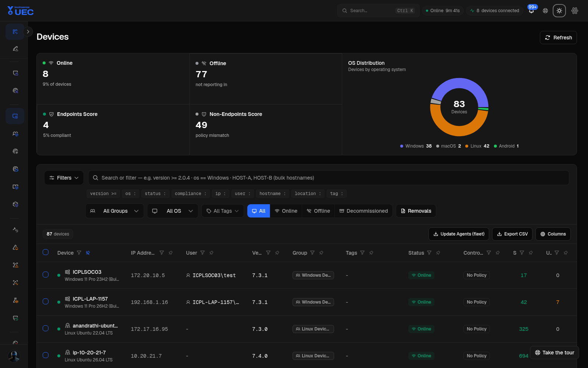Click the Online 9m 41s status pill
This screenshot has height=368, width=588.
(x=442, y=11)
